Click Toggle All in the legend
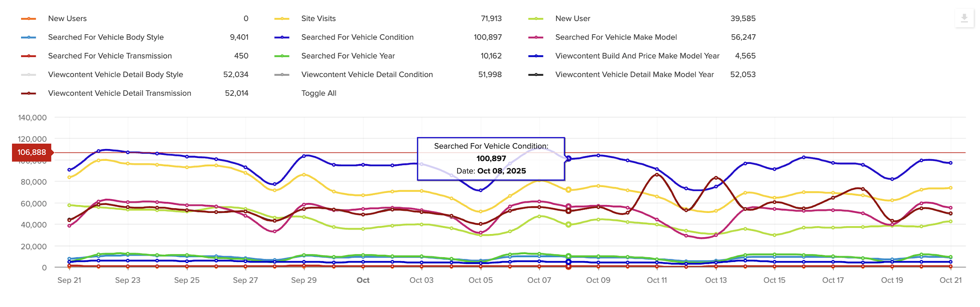The image size is (980, 307). (x=319, y=93)
